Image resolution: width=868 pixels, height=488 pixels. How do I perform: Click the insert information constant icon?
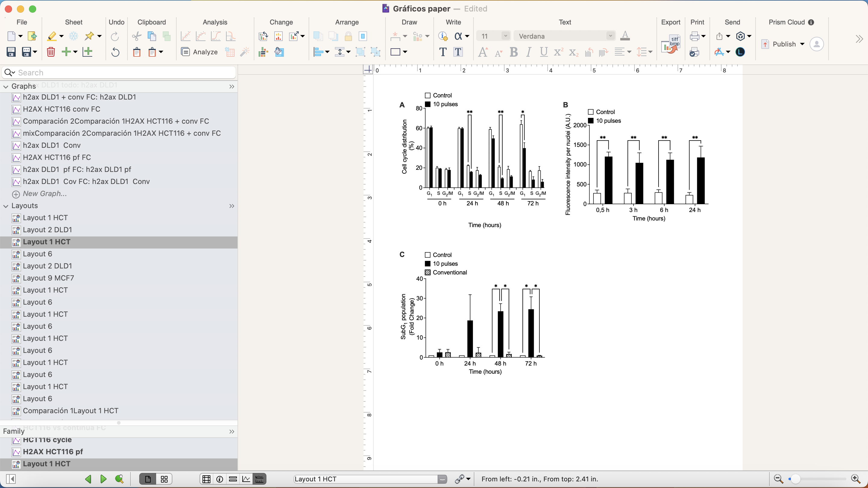[443, 36]
